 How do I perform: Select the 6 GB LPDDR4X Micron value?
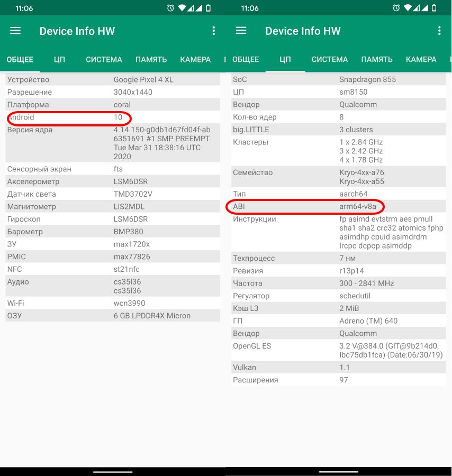pyautogui.click(x=152, y=316)
